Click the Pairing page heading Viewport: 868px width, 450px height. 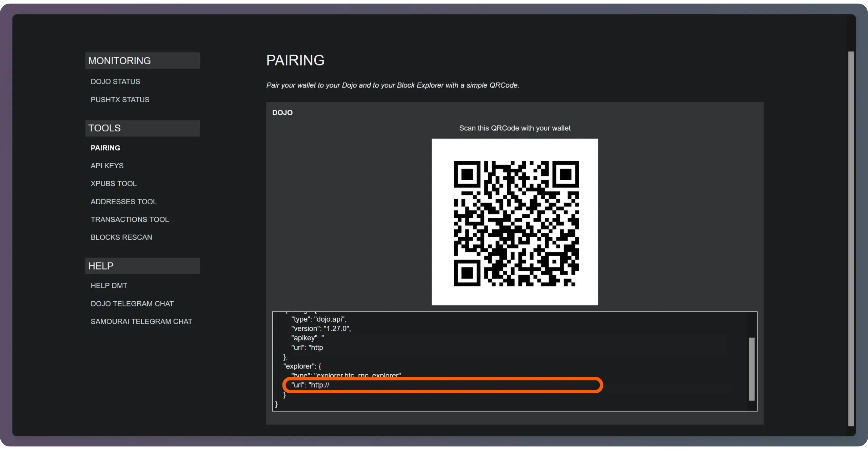(x=295, y=60)
